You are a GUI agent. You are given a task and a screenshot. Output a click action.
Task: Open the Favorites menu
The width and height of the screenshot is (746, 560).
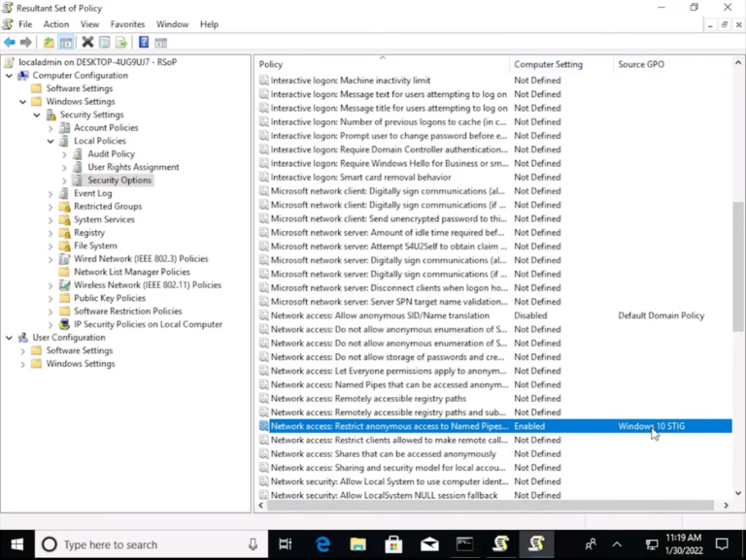point(127,24)
